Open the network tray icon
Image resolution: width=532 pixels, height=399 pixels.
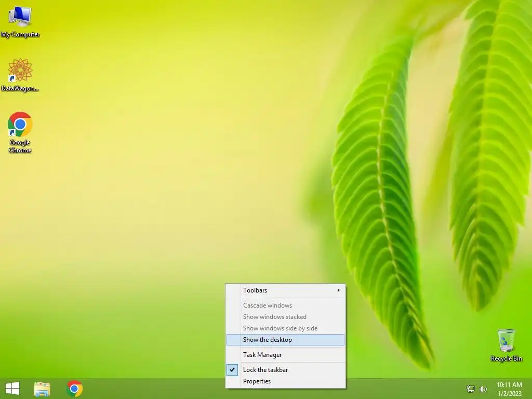coord(471,389)
